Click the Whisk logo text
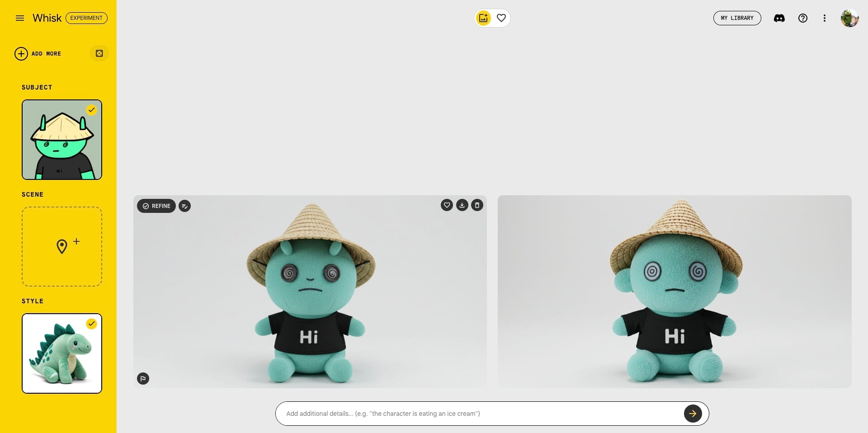This screenshot has width=868, height=433. (47, 18)
